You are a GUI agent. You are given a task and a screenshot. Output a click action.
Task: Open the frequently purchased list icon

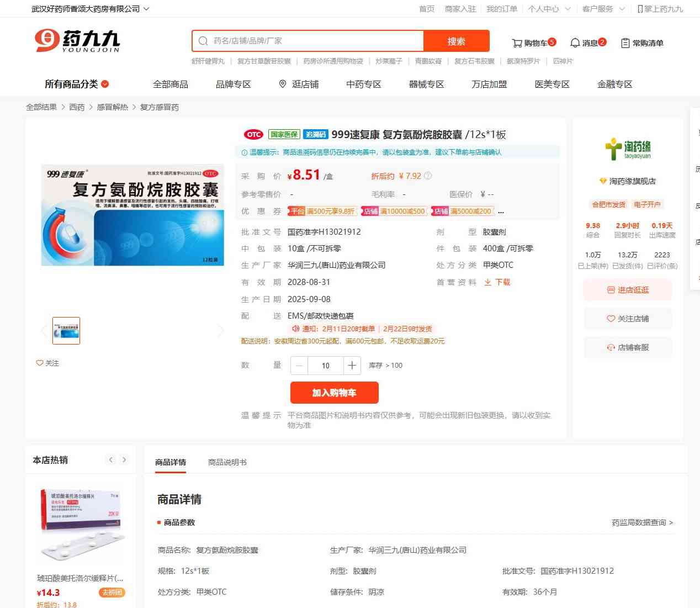pyautogui.click(x=625, y=43)
